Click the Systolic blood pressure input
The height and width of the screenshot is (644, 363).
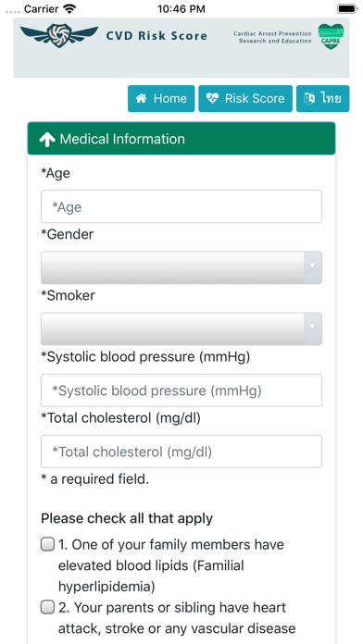181,390
